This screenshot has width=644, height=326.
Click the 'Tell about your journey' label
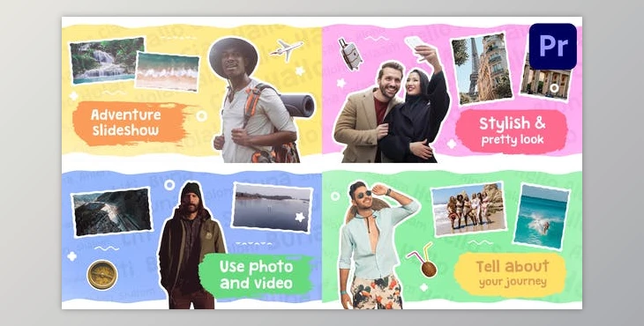tap(511, 273)
